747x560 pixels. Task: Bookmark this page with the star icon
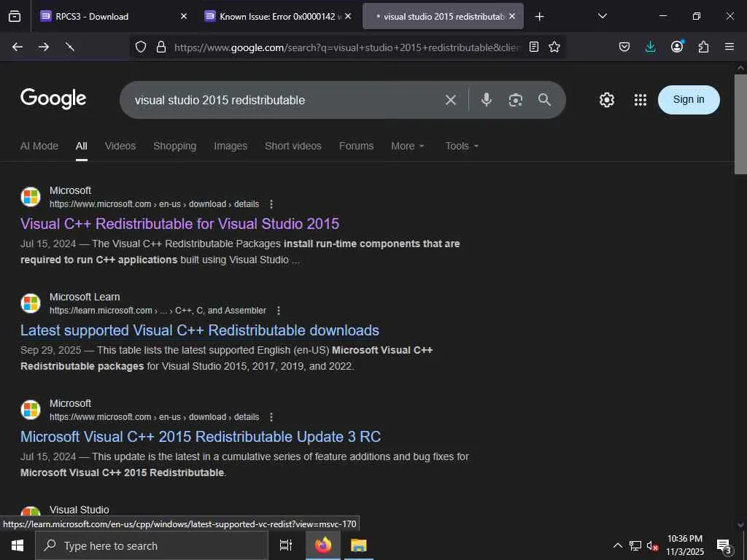coord(554,47)
